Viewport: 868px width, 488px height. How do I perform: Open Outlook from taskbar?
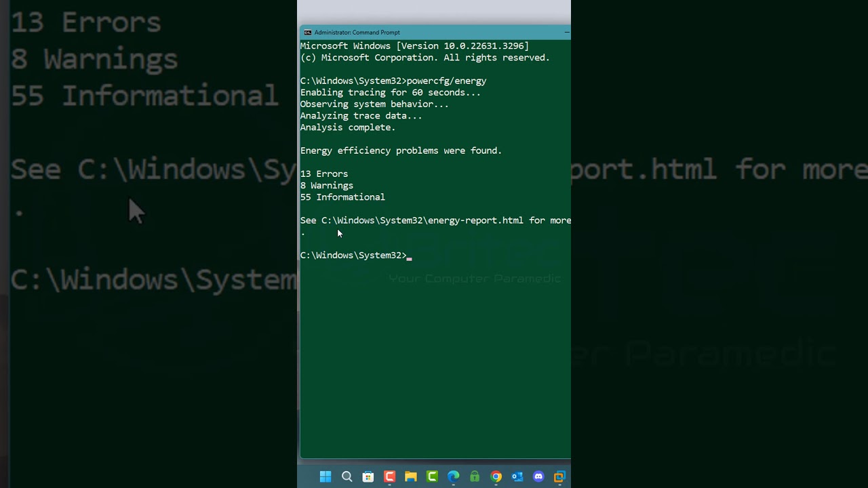click(x=517, y=476)
